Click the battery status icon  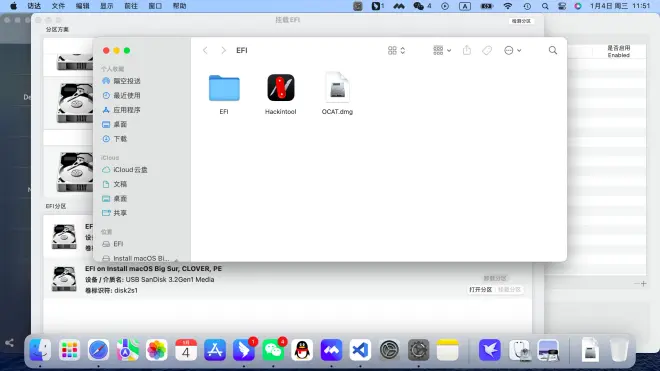[487, 6]
